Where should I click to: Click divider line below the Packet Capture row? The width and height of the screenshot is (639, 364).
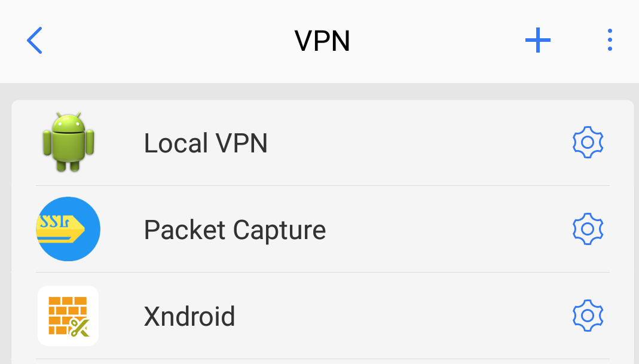(323, 272)
